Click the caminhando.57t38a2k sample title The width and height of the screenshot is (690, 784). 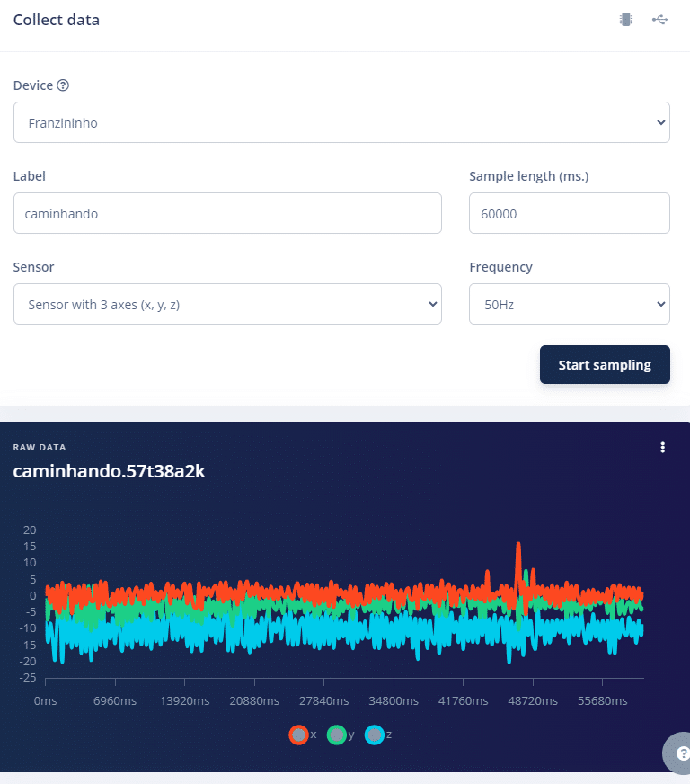[109, 471]
